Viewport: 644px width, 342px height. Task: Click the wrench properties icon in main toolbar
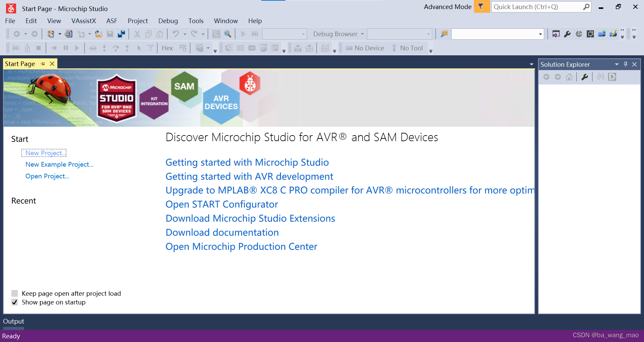(x=568, y=34)
